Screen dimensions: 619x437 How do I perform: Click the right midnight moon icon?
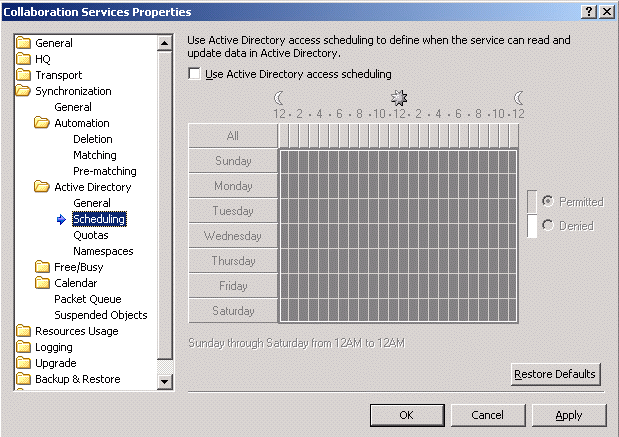(x=519, y=98)
